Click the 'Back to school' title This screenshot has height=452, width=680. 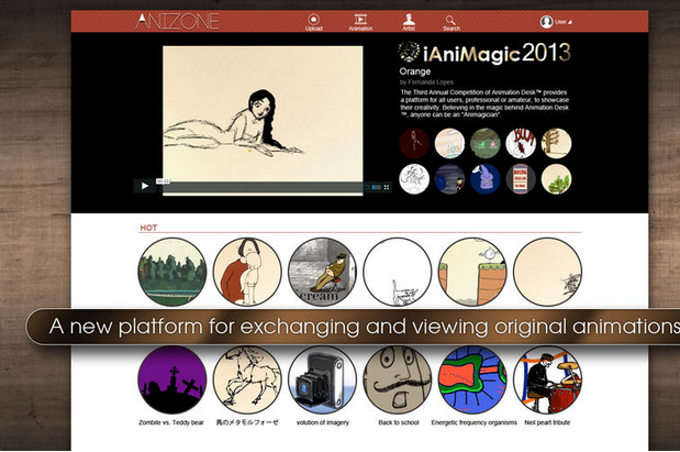pos(399,423)
